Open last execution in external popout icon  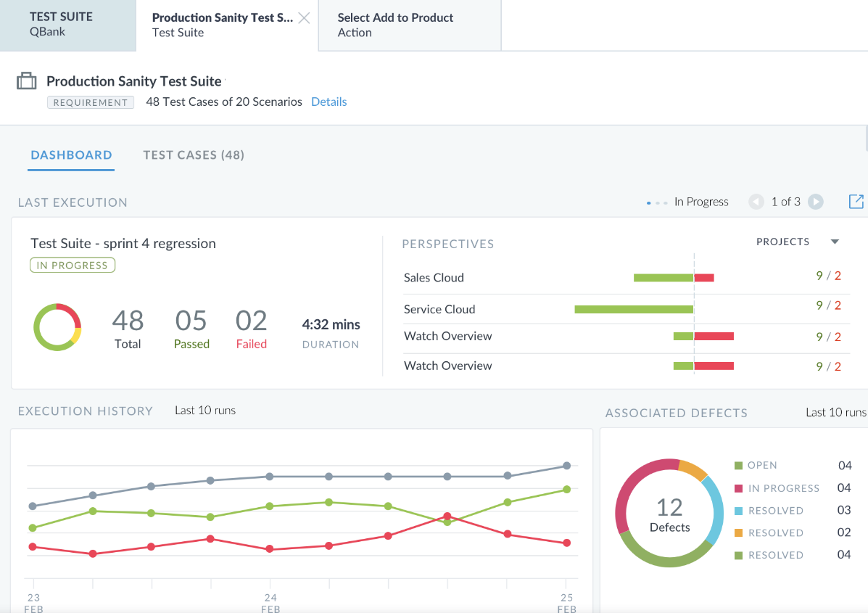(856, 202)
